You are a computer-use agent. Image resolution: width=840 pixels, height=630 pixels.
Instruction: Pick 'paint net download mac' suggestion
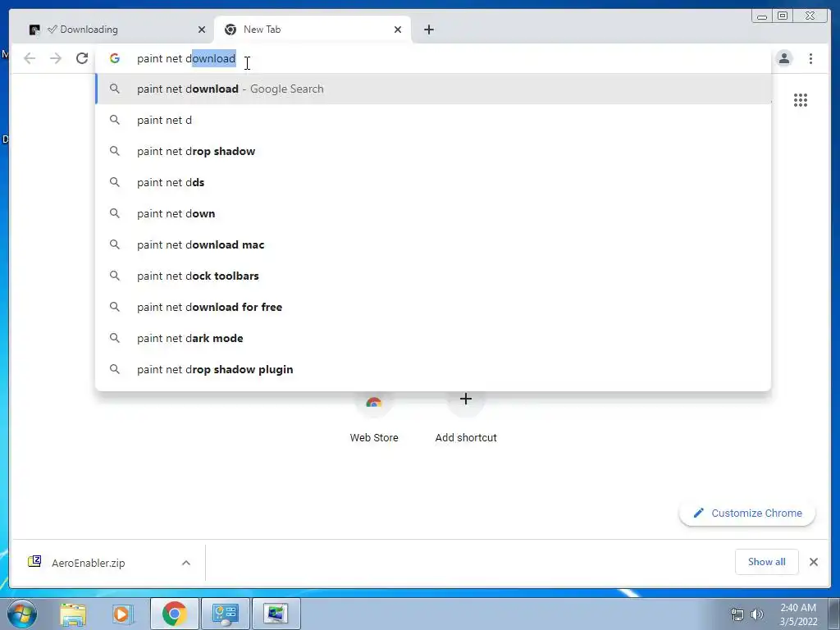pos(433,244)
